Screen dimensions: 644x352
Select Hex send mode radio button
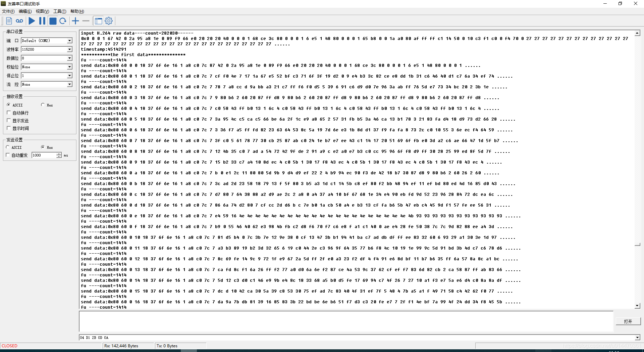point(43,147)
